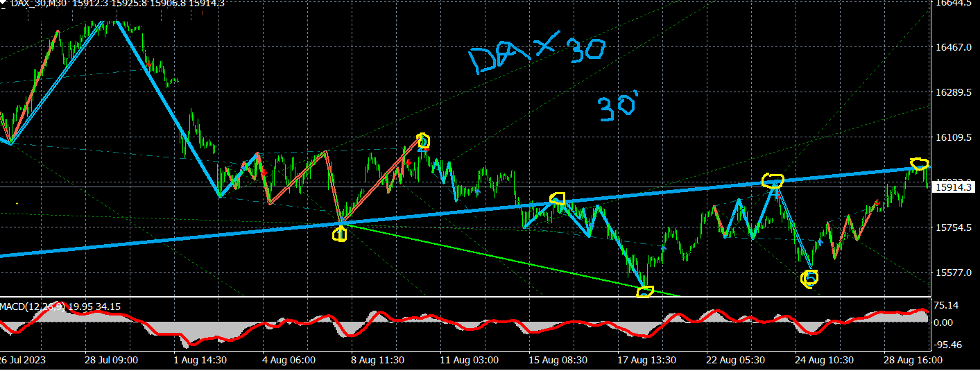Click the 17 Aug 13:30 time label

click(x=646, y=361)
